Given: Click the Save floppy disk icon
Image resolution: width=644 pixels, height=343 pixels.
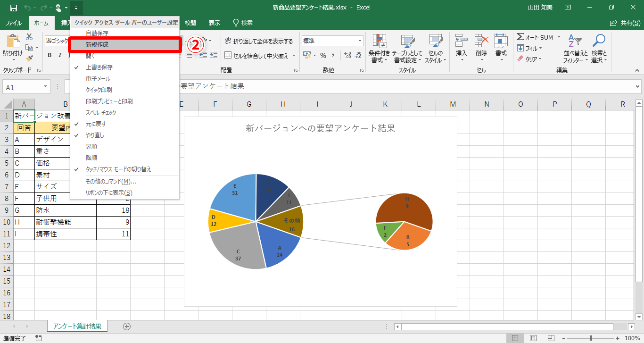Looking at the screenshot, I should click(x=13, y=8).
